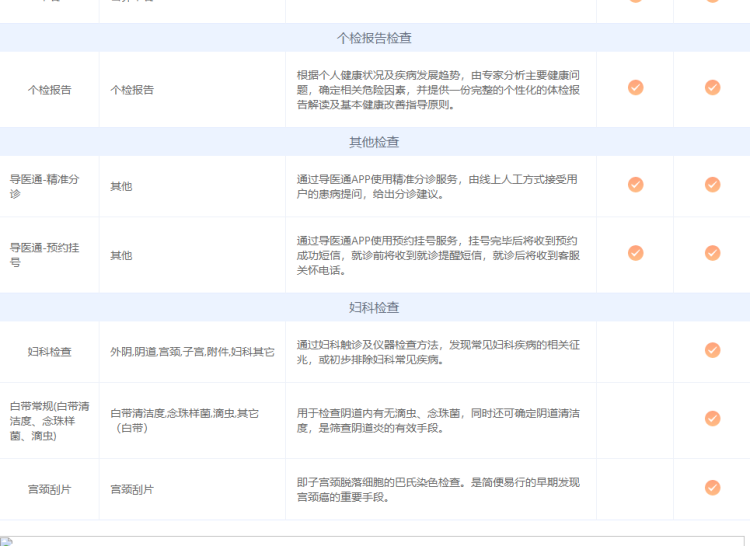Click the right checkmark for 导医通-预约挂号
This screenshot has width=750, height=546.
point(712,254)
